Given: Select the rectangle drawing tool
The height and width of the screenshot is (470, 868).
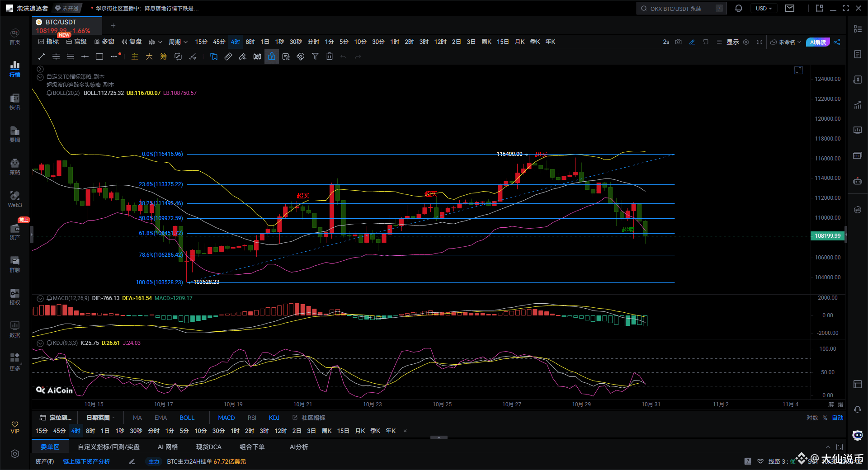Looking at the screenshot, I should coord(99,56).
